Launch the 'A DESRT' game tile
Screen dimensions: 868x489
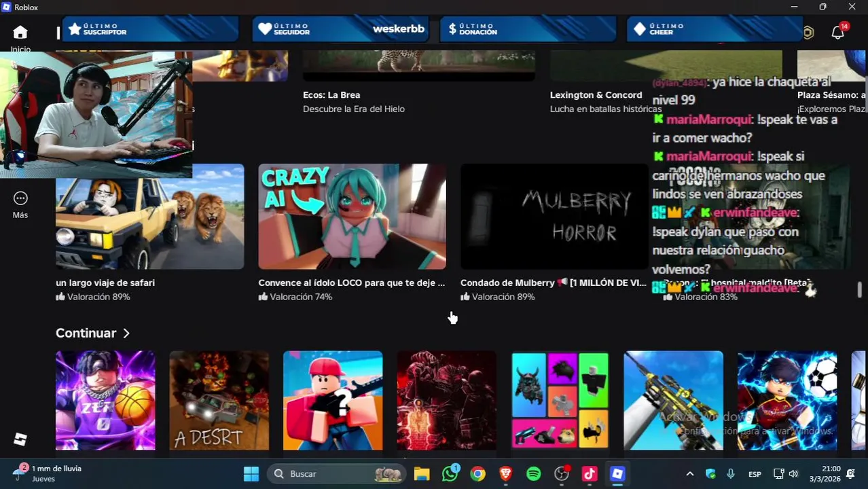(219, 400)
